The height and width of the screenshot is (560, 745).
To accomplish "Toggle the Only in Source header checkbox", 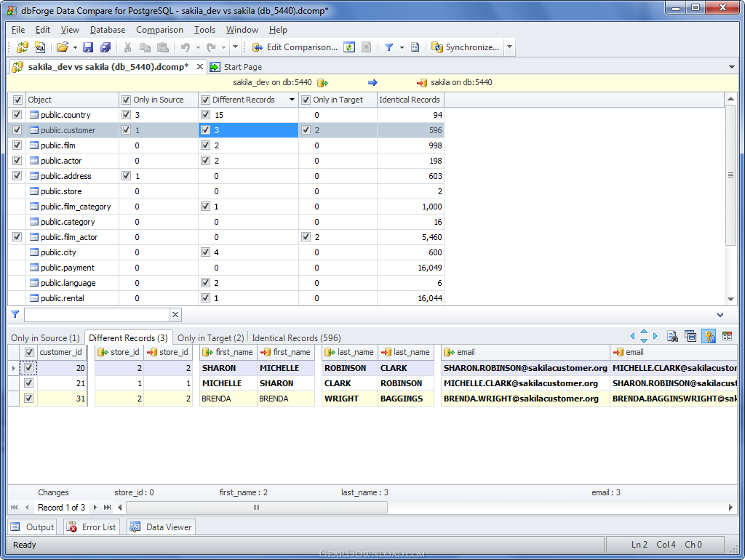I will click(x=126, y=100).
